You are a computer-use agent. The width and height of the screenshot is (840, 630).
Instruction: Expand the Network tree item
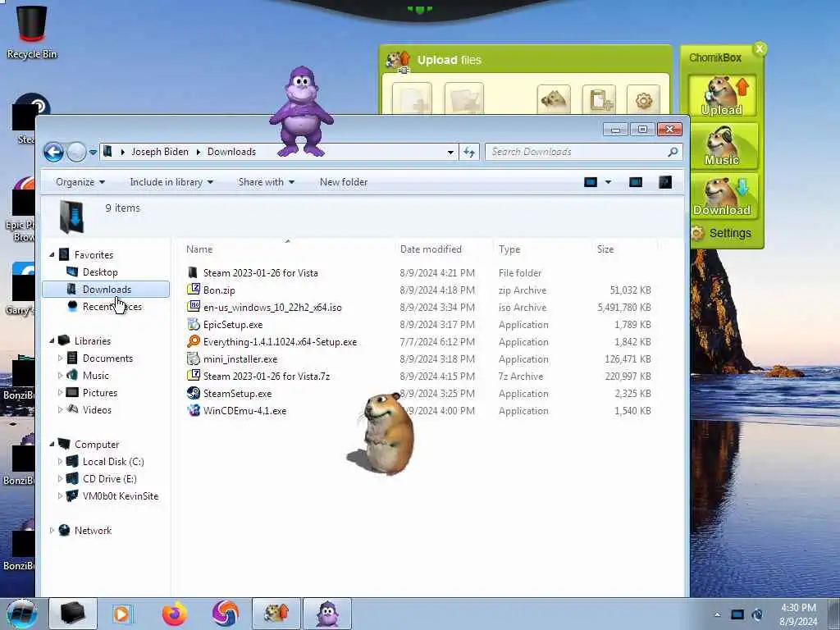(x=52, y=531)
